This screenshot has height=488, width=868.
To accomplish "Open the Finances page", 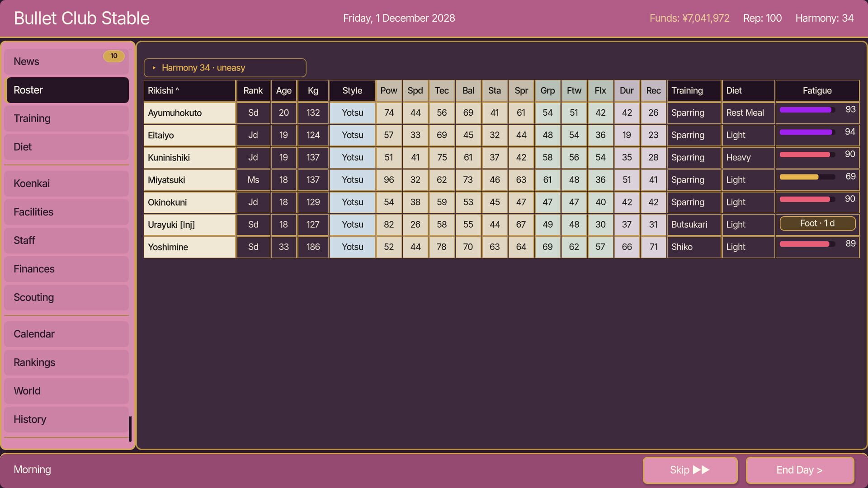I will [66, 269].
